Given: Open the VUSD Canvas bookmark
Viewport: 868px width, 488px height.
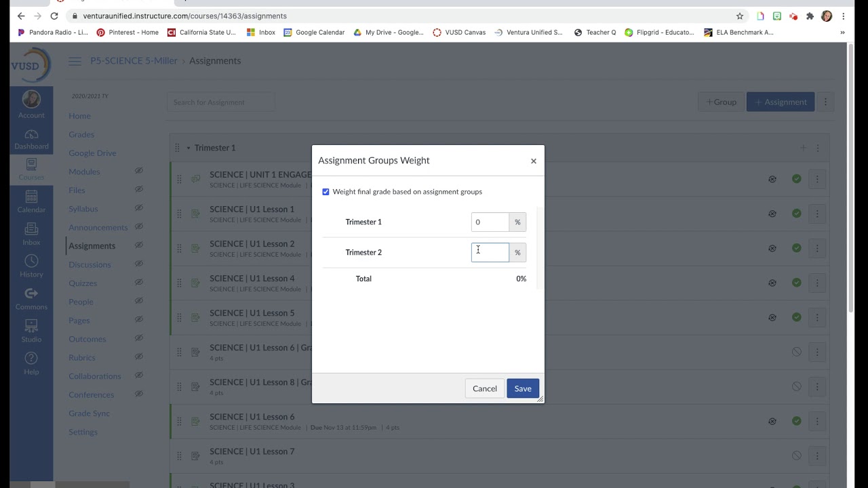Looking at the screenshot, I should [459, 33].
